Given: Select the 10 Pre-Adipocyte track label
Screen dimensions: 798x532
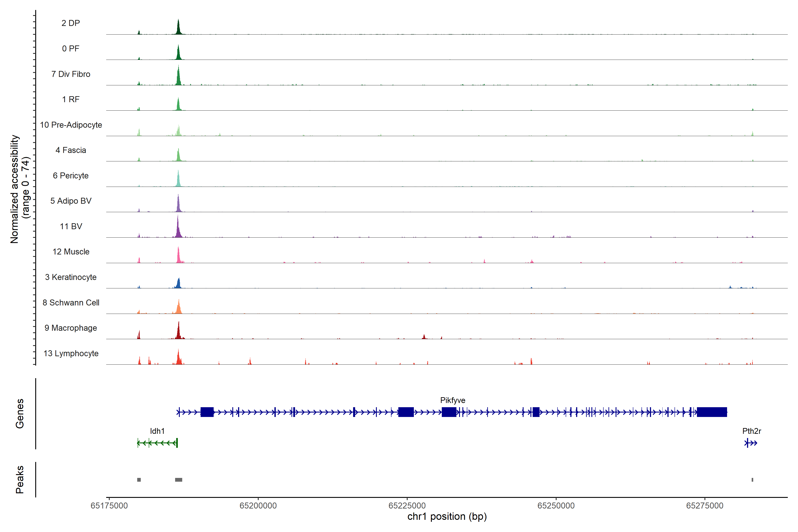Looking at the screenshot, I should pos(71,125).
